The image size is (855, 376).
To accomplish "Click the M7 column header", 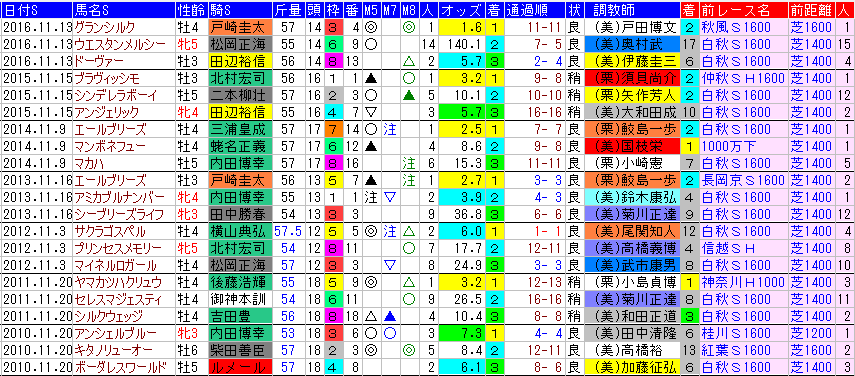I will 389,10.
